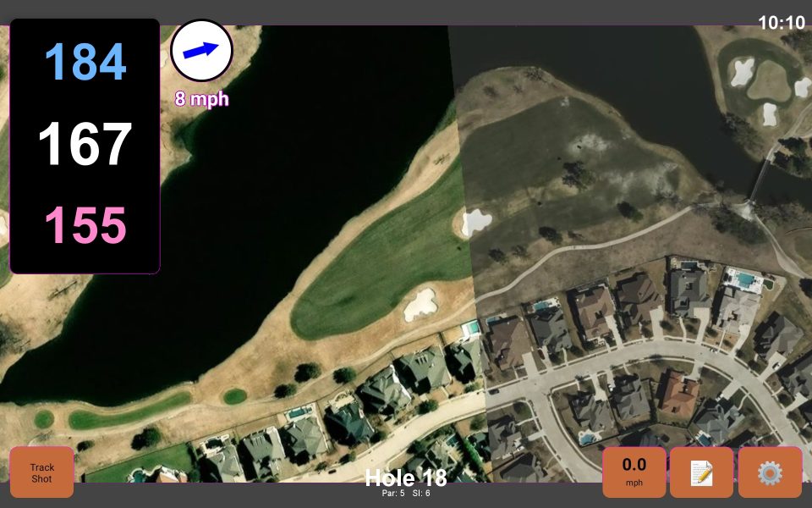
Task: Select the 8 mph wind speed label
Action: pos(201,98)
